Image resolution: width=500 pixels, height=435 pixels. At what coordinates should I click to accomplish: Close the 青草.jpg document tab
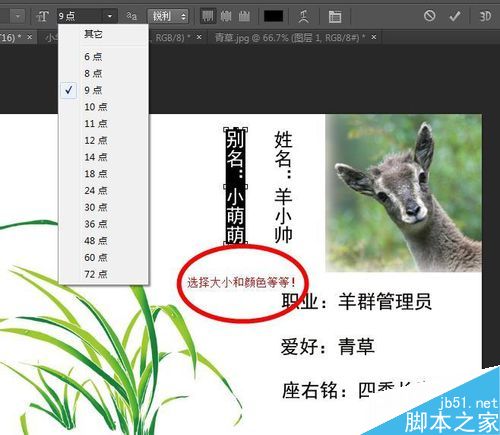[x=374, y=37]
